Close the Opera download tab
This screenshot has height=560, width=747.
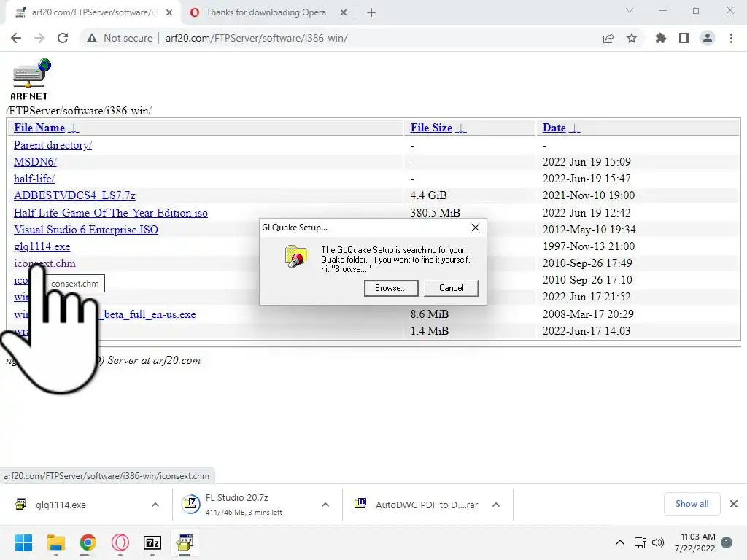[344, 12]
